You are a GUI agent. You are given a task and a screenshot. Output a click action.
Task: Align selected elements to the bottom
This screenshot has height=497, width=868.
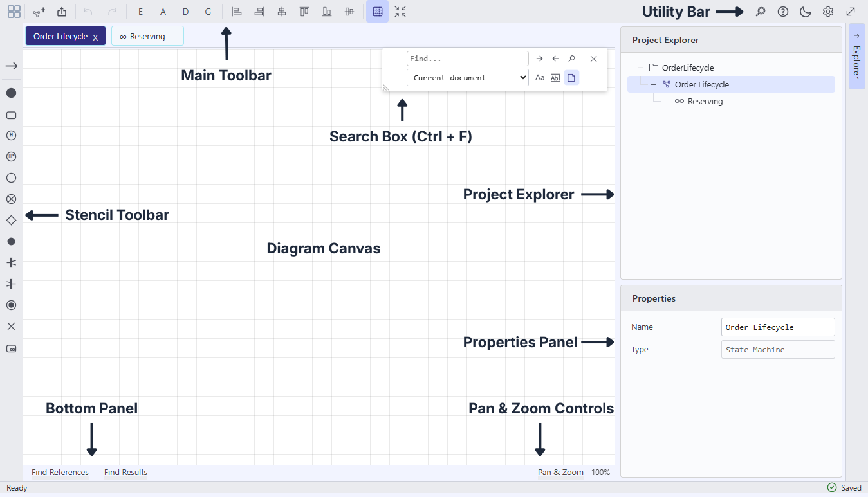point(327,12)
